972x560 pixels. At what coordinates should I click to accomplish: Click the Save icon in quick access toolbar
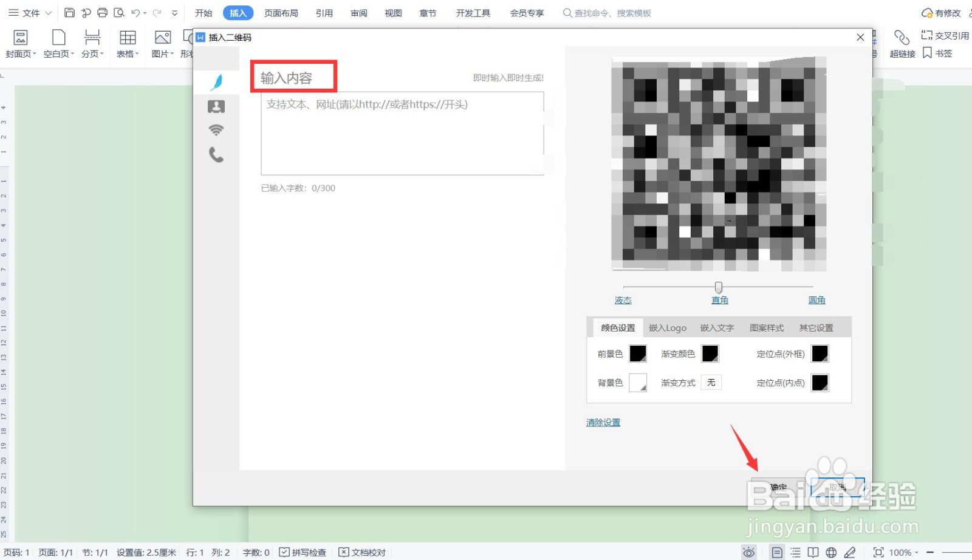coord(69,13)
